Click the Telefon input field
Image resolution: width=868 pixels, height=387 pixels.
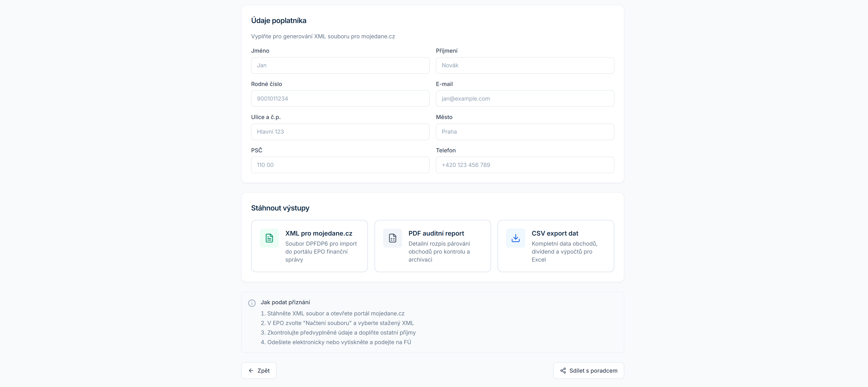click(x=525, y=165)
